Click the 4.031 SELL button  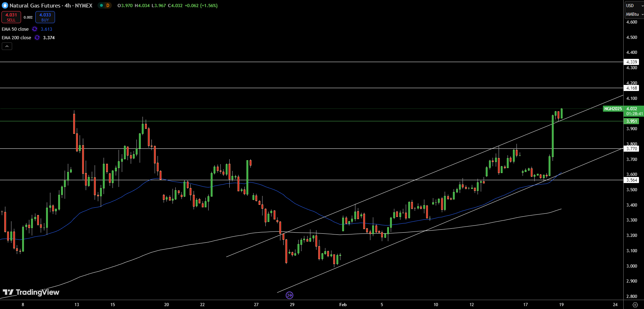tap(11, 17)
